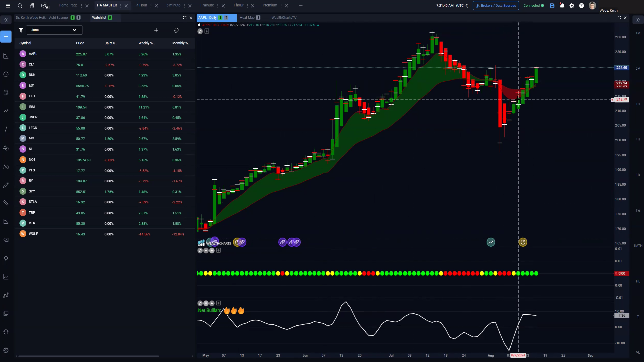Select the 1D timeframe on right rail
The width and height of the screenshot is (644, 362).
[x=638, y=175]
